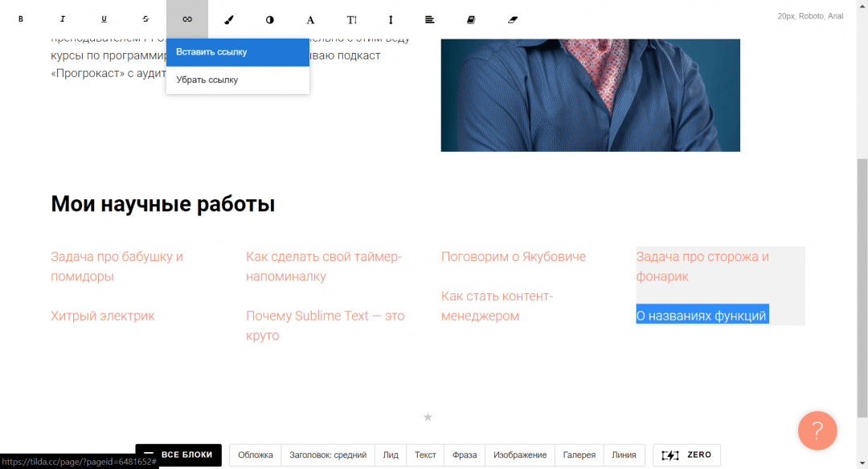868x469 pixels.
Task: Open the font family 'A' tool
Action: [311, 19]
